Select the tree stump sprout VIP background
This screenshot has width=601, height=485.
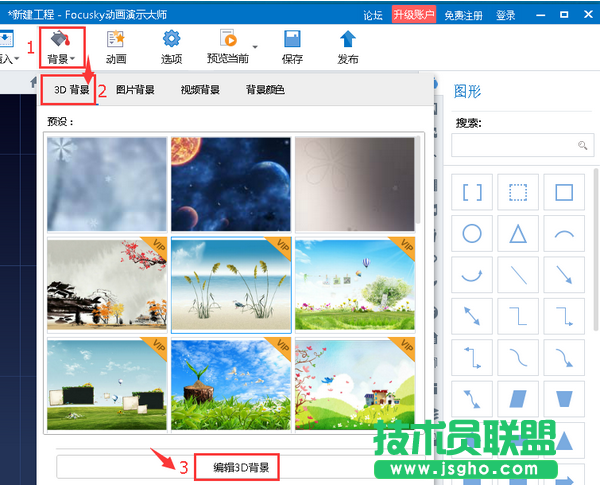pyautogui.click(x=231, y=384)
